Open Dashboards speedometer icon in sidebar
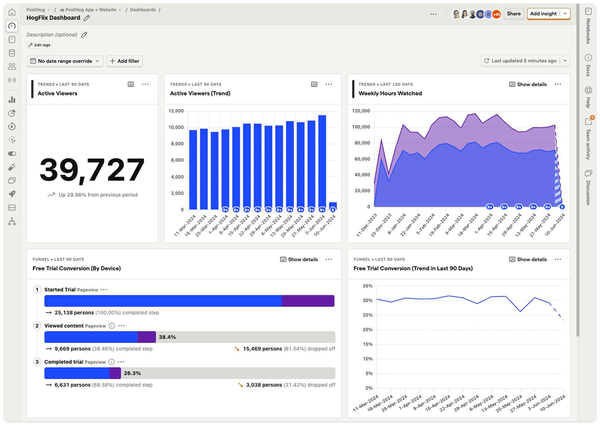 click(x=12, y=26)
